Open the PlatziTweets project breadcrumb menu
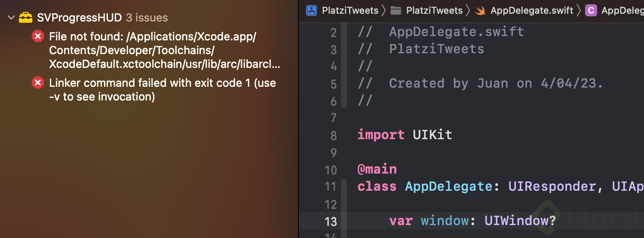Image resolution: width=644 pixels, height=238 pixels. (350, 10)
